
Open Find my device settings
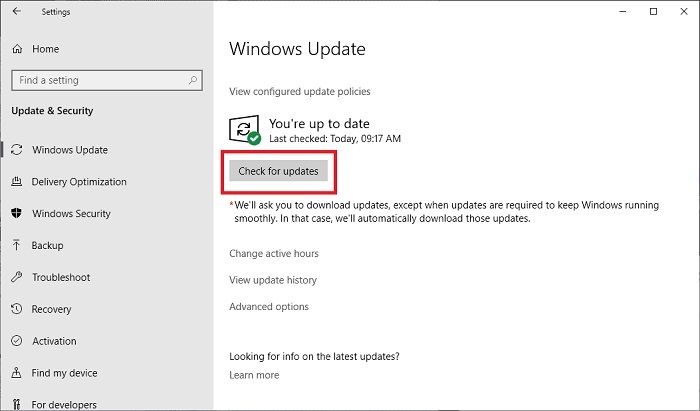click(x=64, y=373)
